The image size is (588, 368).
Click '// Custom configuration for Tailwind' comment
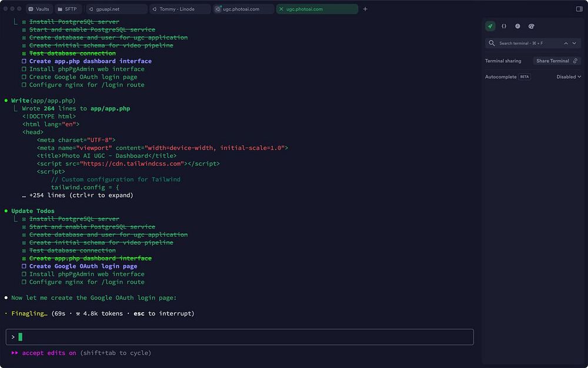(x=115, y=180)
